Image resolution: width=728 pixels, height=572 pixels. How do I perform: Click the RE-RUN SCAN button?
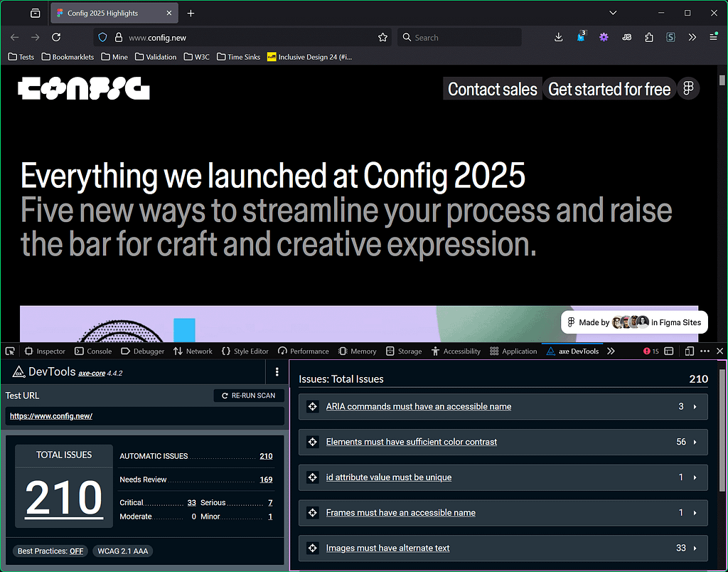click(x=249, y=395)
